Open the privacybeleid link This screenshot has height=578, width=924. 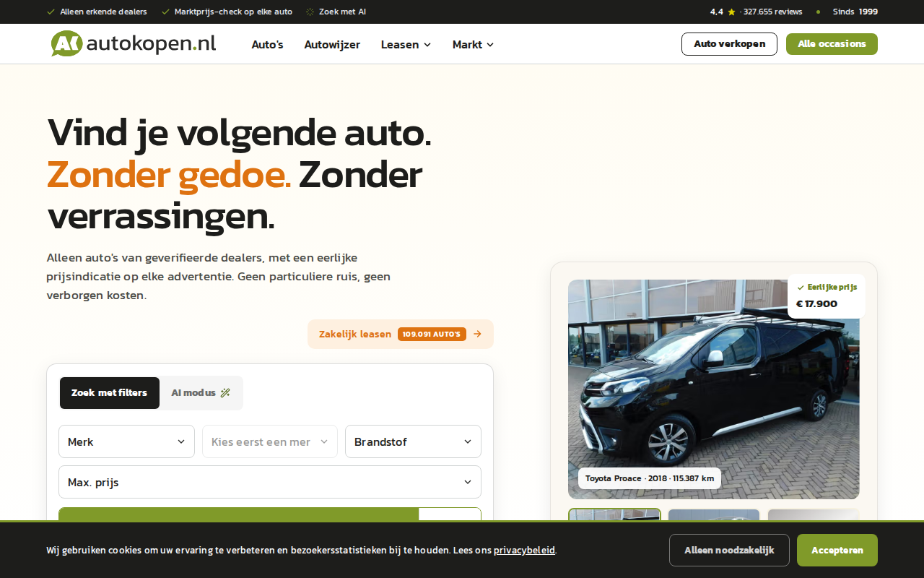point(524,551)
